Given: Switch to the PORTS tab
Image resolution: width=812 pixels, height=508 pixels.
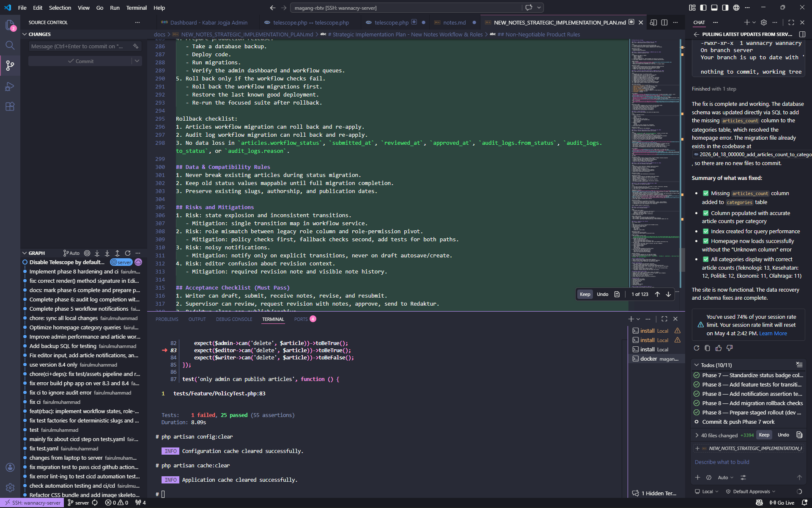Looking at the screenshot, I should coord(305,319).
